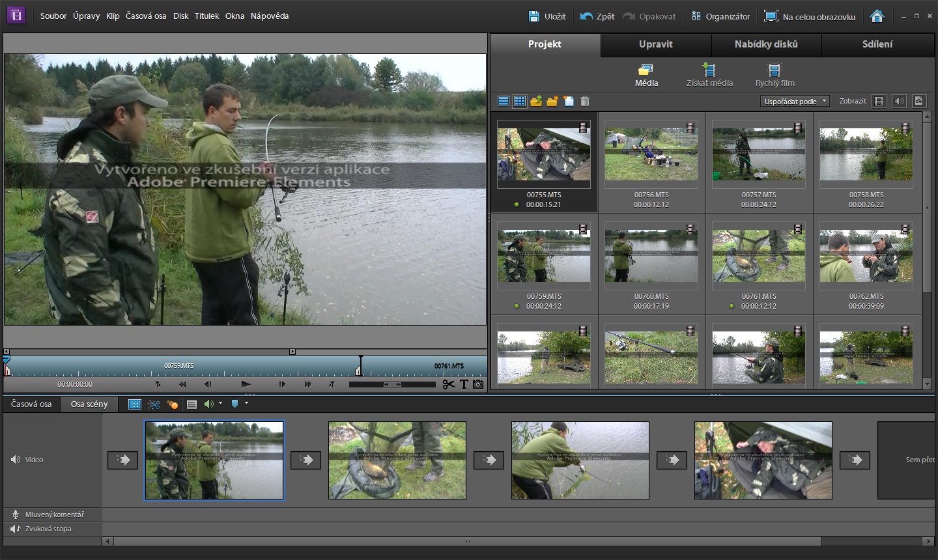Click the transition arrow after the fourth scene
938x560 pixels.
(855, 460)
